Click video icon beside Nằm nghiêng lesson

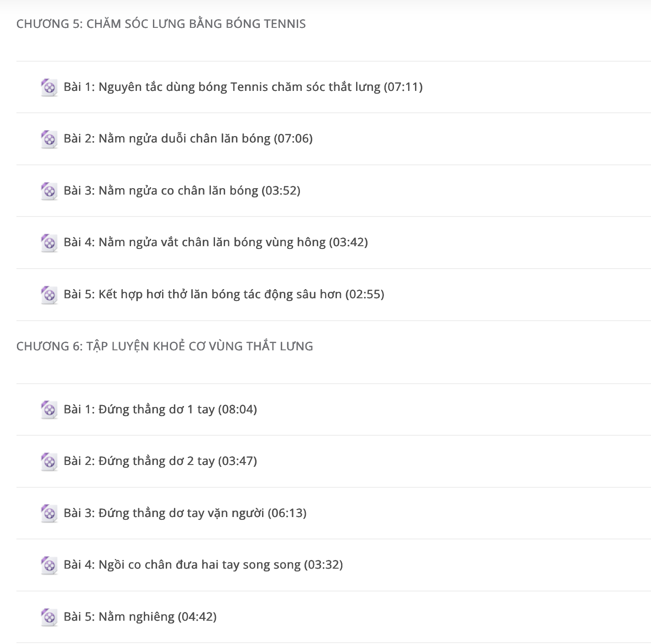point(49,617)
